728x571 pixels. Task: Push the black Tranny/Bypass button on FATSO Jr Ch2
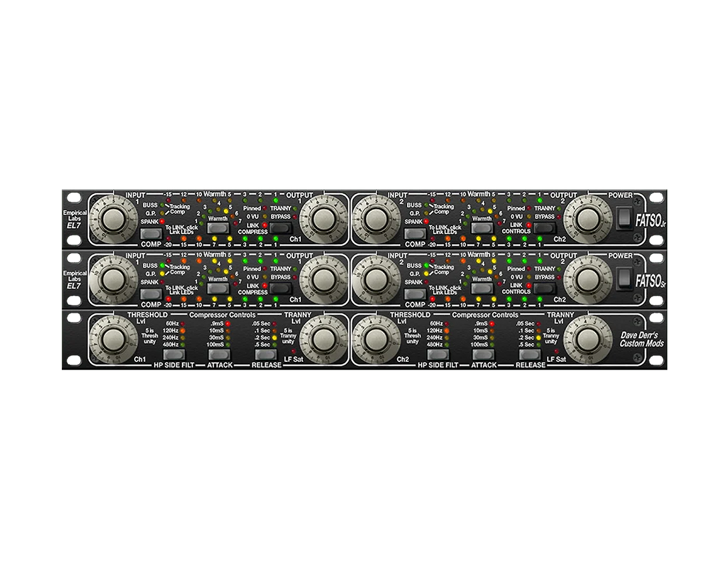point(544,228)
